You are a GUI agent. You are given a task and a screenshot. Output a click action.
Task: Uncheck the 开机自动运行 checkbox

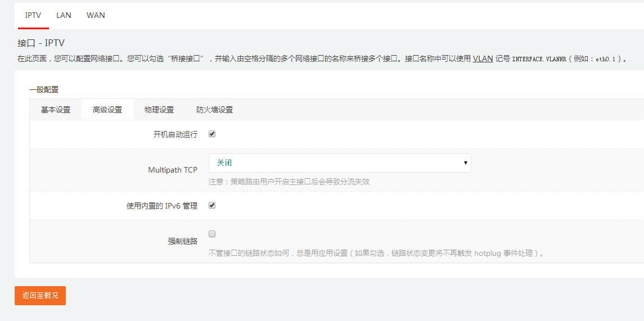[212, 134]
